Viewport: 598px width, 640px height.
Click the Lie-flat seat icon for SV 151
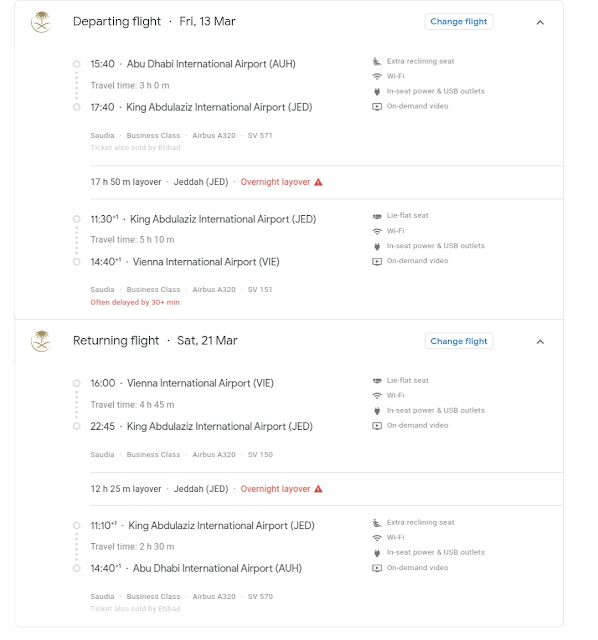click(x=377, y=216)
